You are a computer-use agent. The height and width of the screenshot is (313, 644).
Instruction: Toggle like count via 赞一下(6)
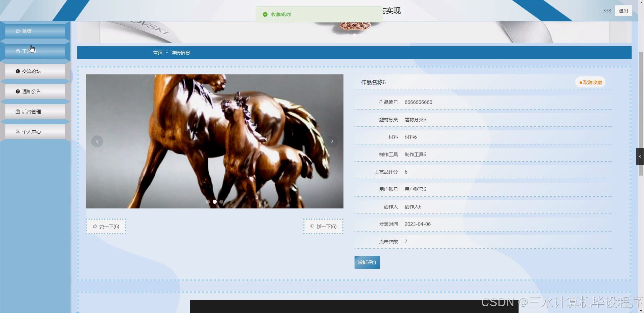pos(106,226)
